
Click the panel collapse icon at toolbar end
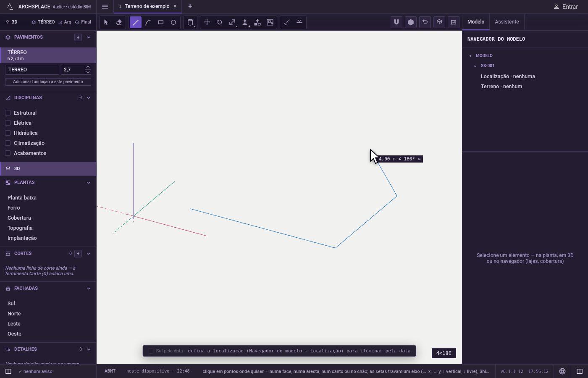pos(454,22)
